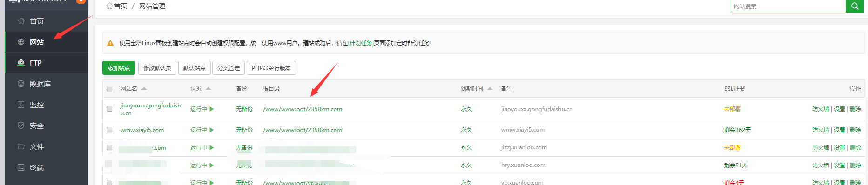868x185 pixels.
Task: Open the 首页 home icon in sidebar
Action: (x=21, y=21)
